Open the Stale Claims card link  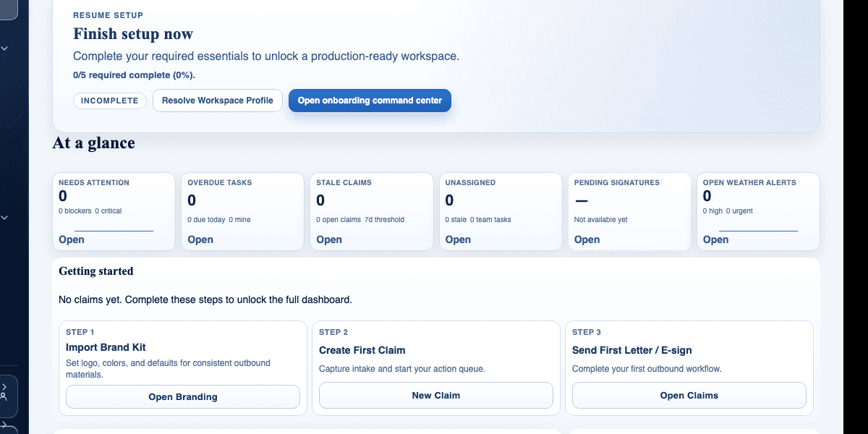(329, 239)
